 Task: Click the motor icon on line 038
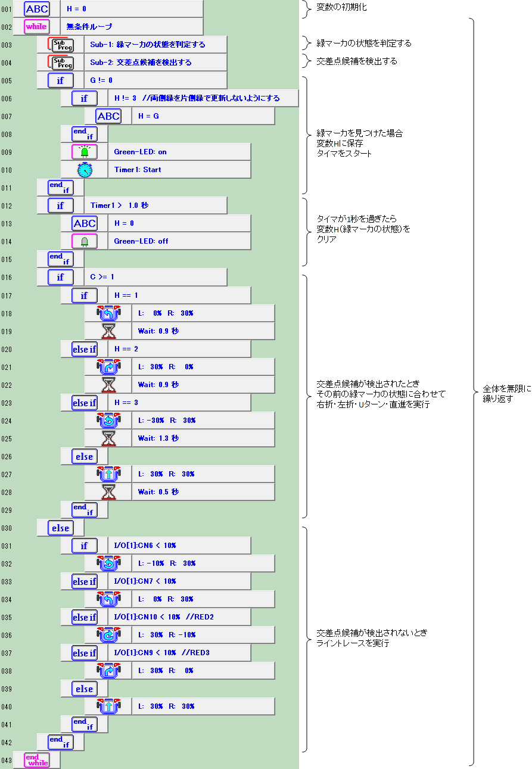(x=108, y=670)
